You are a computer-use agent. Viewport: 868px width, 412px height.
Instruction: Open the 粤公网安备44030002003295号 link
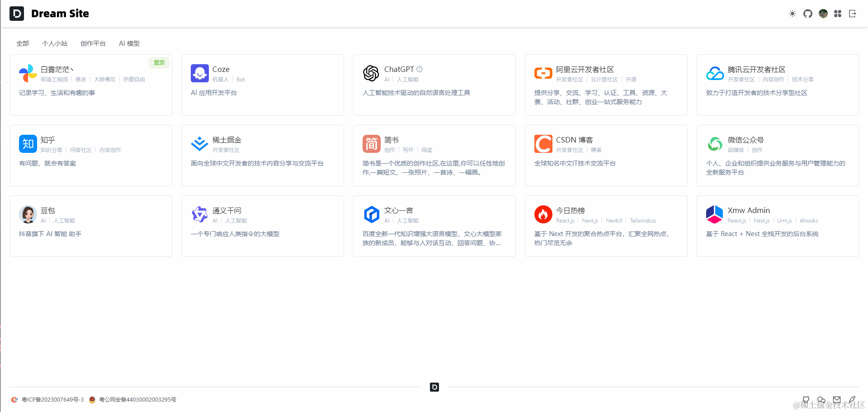click(x=138, y=400)
